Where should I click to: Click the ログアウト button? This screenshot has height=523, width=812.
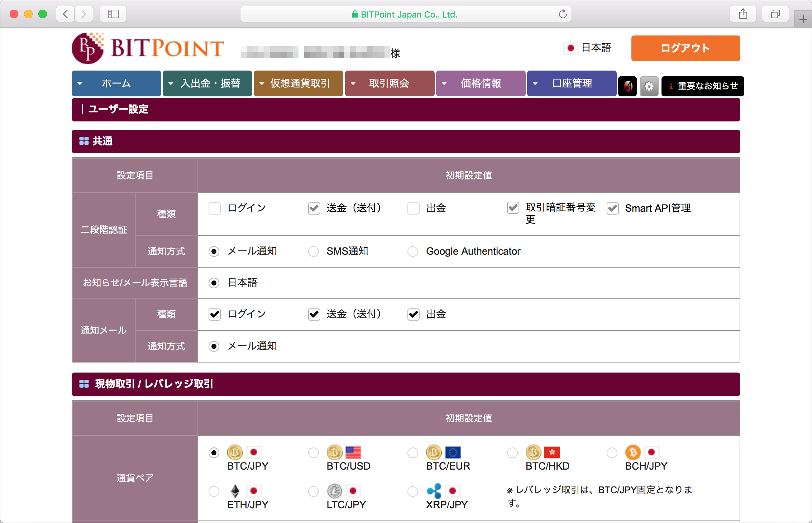[685, 48]
